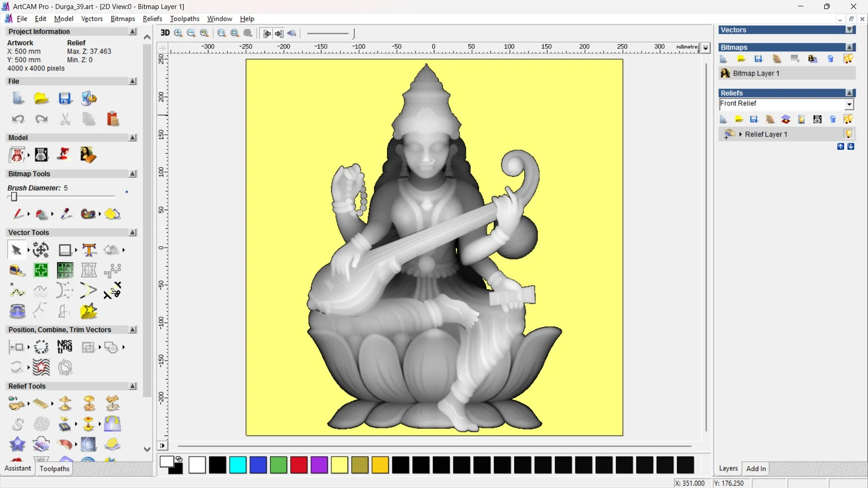Viewport: 868px width, 488px height.
Task: Click the 3D view button
Action: (165, 33)
